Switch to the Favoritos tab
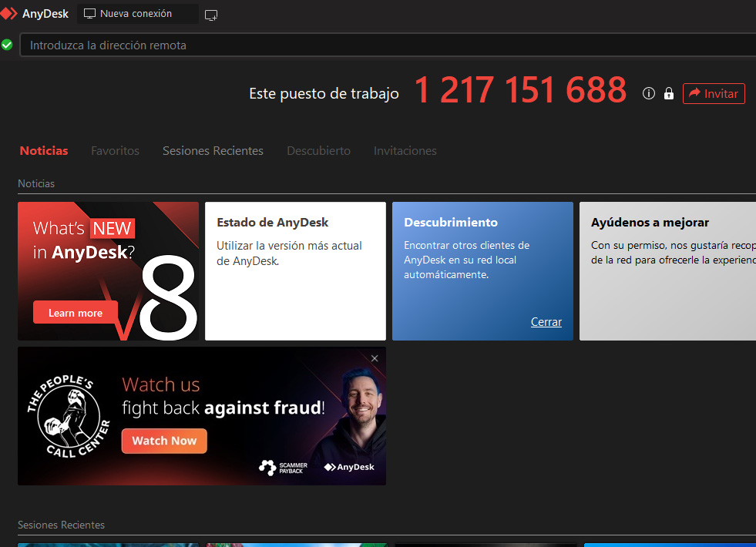Viewport: 756px width, 547px height. tap(114, 151)
